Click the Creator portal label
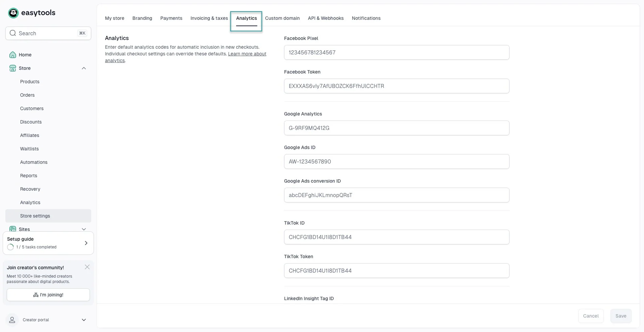Image resolution: width=644 pixels, height=332 pixels. click(36, 320)
